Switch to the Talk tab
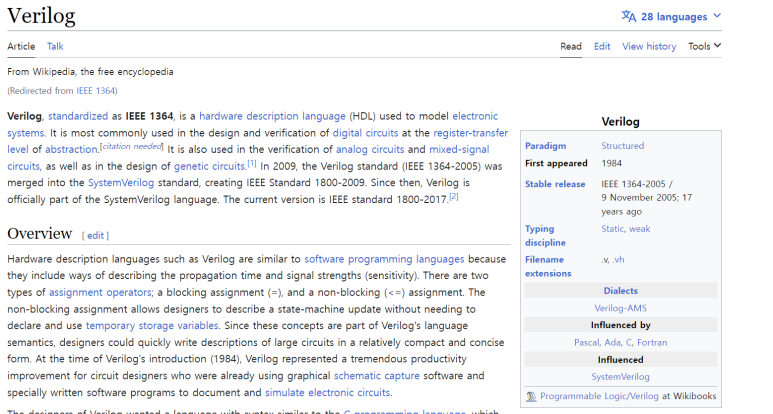Viewport: 773px width, 414px height. pyautogui.click(x=55, y=46)
